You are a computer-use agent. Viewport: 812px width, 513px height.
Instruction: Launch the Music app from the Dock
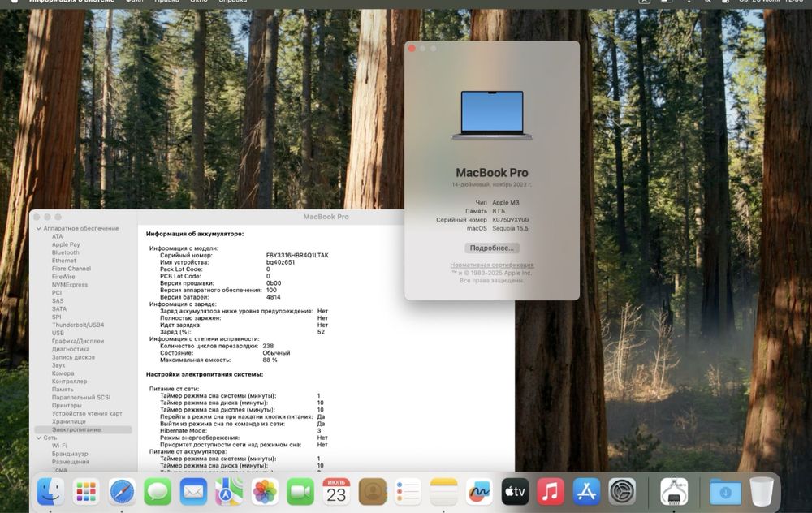pos(551,491)
